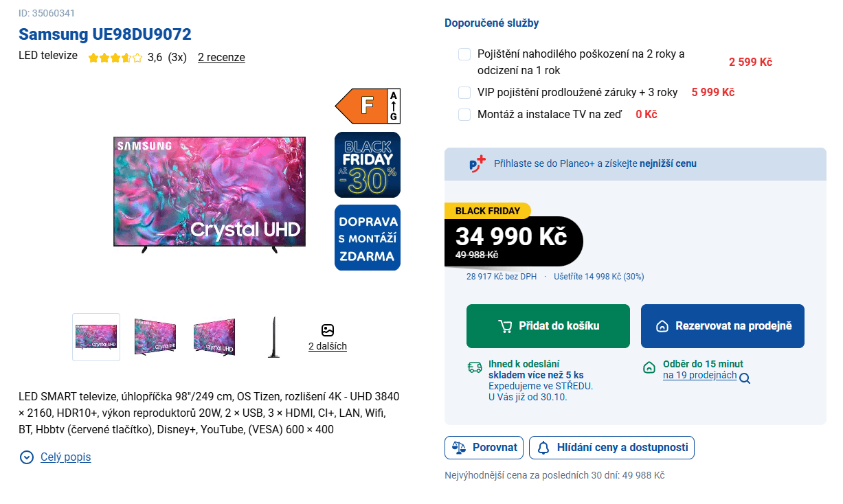This screenshot has width=843, height=504.
Task: Open the gallery via the image icon
Action: (328, 330)
